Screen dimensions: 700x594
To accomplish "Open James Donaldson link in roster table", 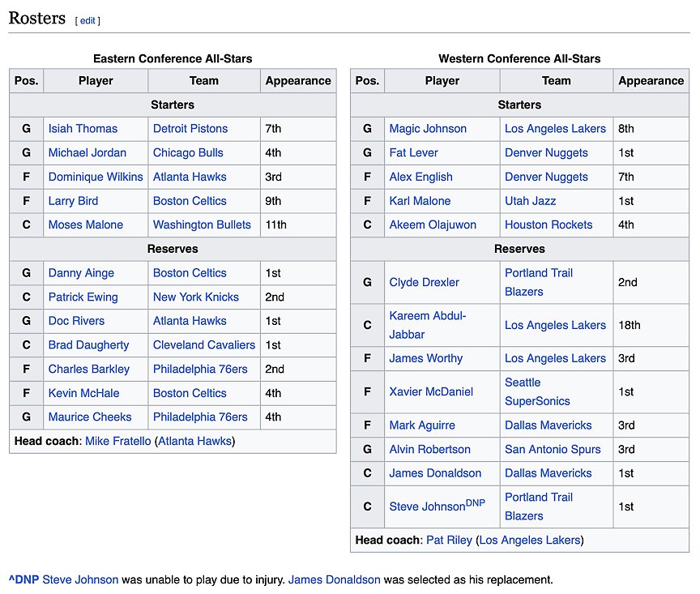I will pyautogui.click(x=435, y=473).
